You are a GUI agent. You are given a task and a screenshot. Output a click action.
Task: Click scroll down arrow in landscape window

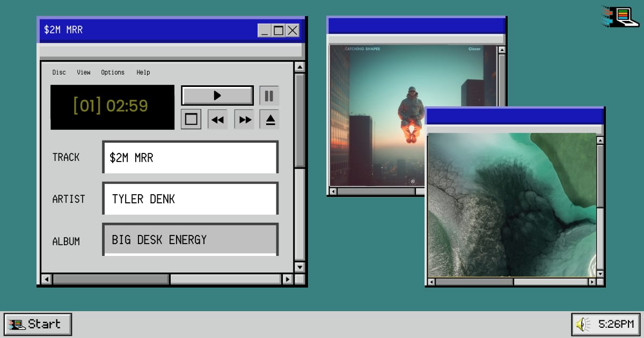(600, 274)
